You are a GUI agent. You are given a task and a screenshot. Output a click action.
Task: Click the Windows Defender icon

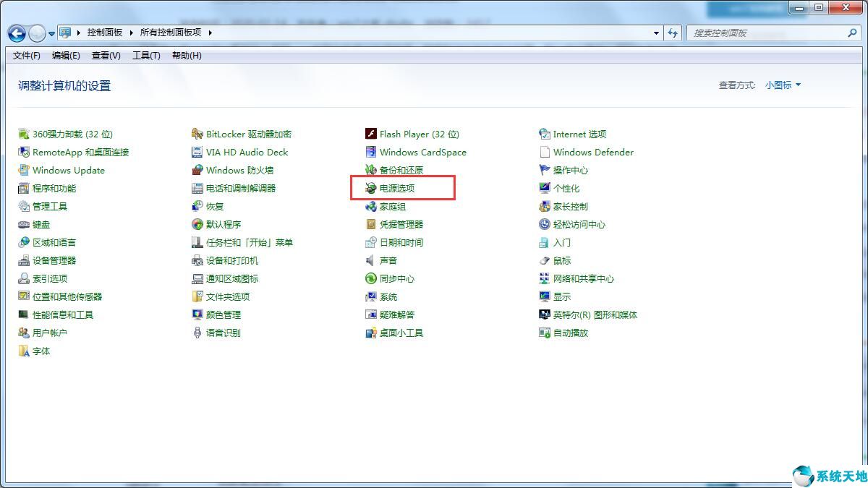545,152
